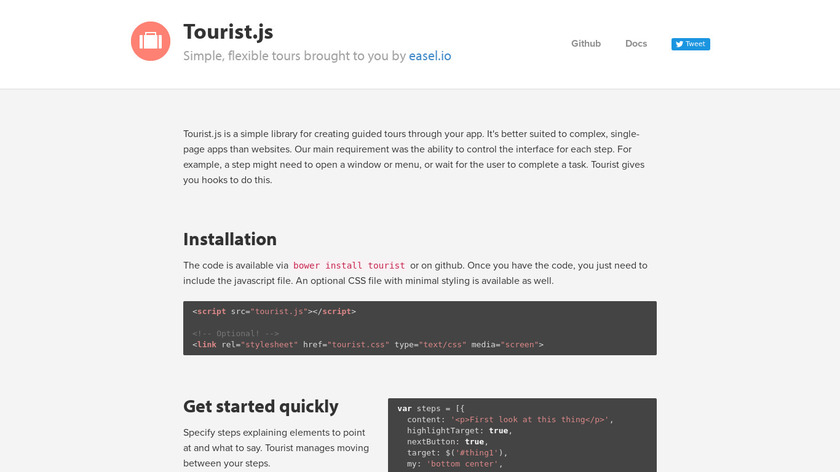This screenshot has width=840, height=472.
Task: Click the Tourist.js suitcase logo icon
Action: pos(151,41)
